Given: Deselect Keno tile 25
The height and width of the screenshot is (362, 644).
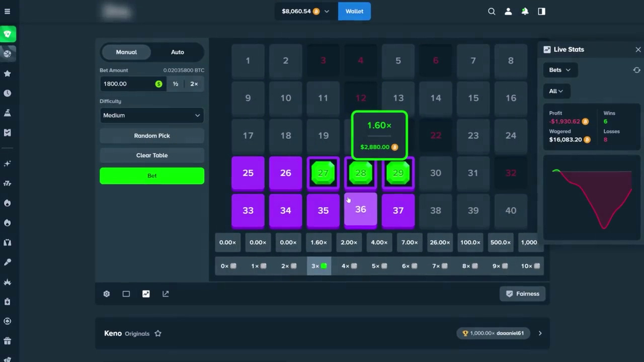Looking at the screenshot, I should (248, 173).
